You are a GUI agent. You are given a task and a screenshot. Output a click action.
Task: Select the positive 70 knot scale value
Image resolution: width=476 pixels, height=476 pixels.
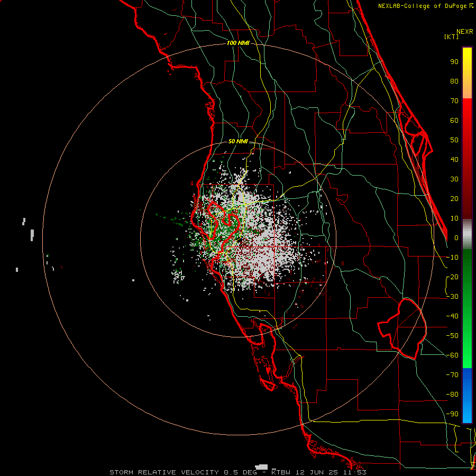pyautogui.click(x=454, y=101)
